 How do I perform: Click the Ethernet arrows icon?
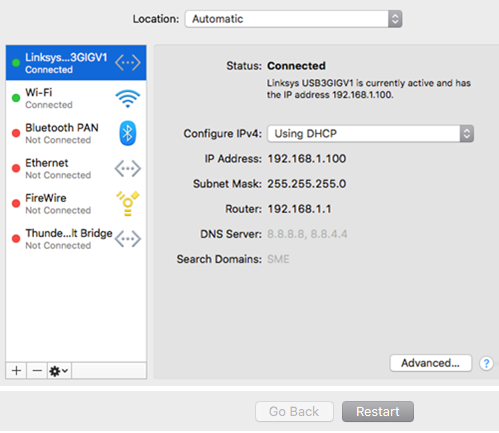(x=128, y=169)
